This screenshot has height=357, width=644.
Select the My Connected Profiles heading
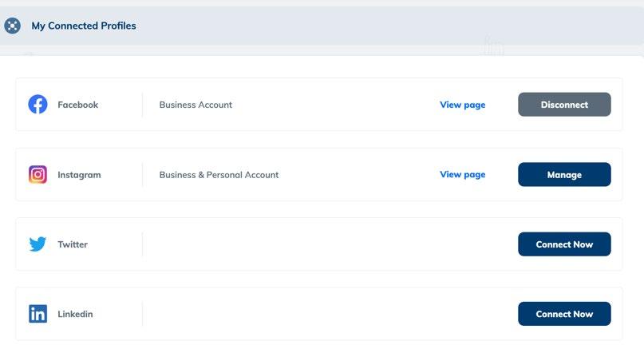click(x=84, y=26)
